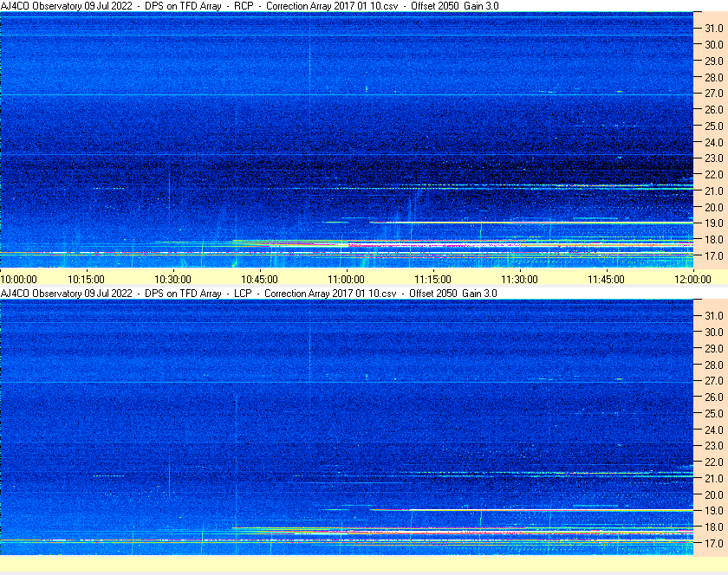Select the 11:00:00 time marker

pos(346,279)
